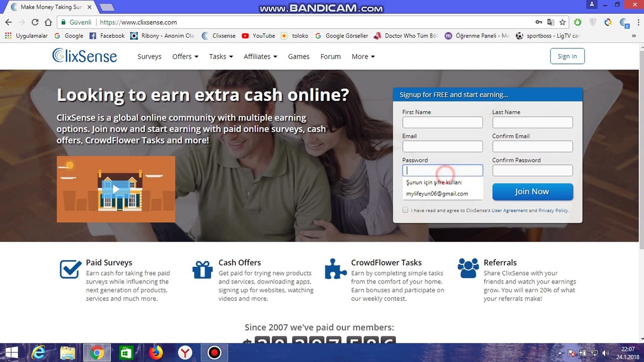Expand the Affiliates dropdown menu
The image size is (644, 362).
click(261, 56)
